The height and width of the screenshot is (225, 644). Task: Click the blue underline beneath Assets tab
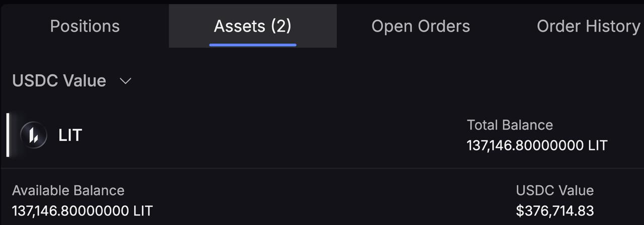pyautogui.click(x=253, y=45)
